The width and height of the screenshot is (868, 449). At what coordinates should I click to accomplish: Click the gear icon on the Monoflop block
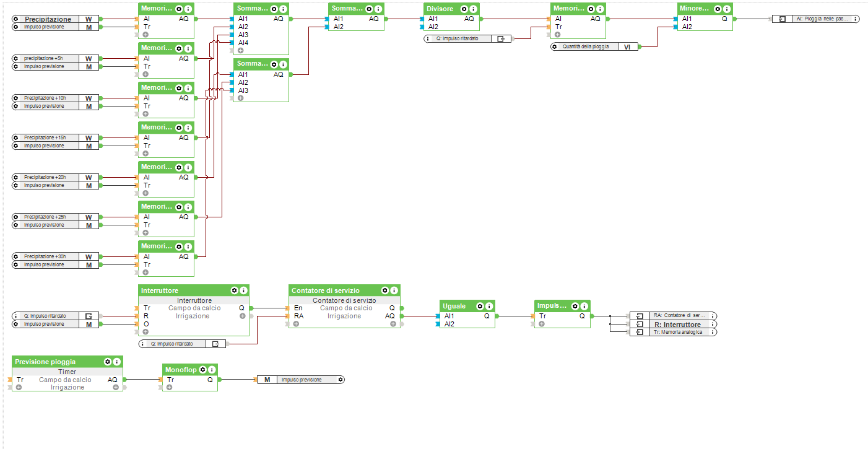click(202, 370)
